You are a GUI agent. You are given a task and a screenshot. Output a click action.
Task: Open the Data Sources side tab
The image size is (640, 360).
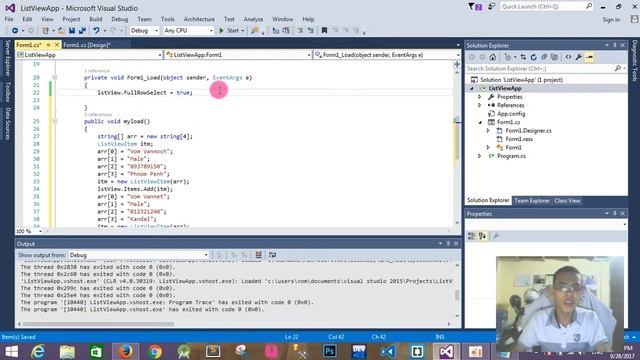(x=7, y=123)
